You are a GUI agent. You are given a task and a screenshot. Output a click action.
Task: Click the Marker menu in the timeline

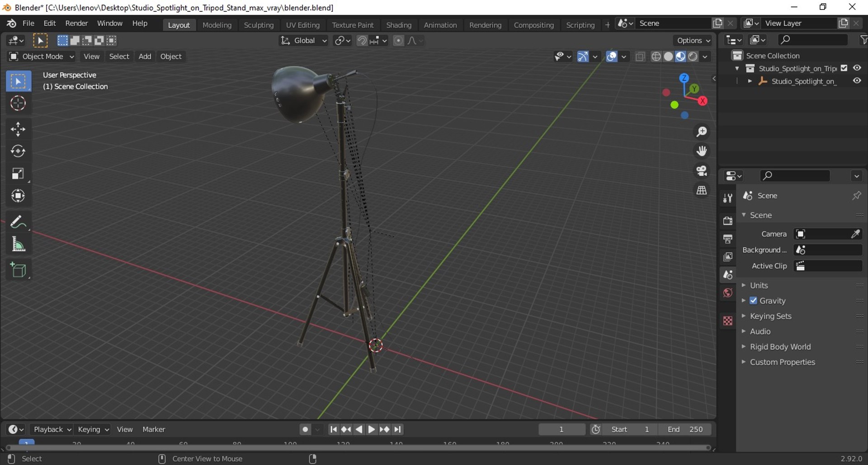pyautogui.click(x=154, y=429)
